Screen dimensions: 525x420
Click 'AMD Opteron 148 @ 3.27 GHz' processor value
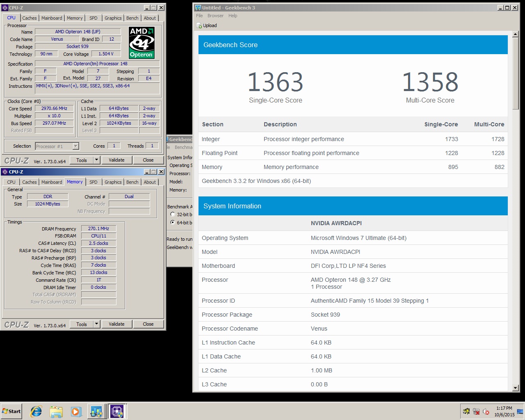[x=351, y=280]
